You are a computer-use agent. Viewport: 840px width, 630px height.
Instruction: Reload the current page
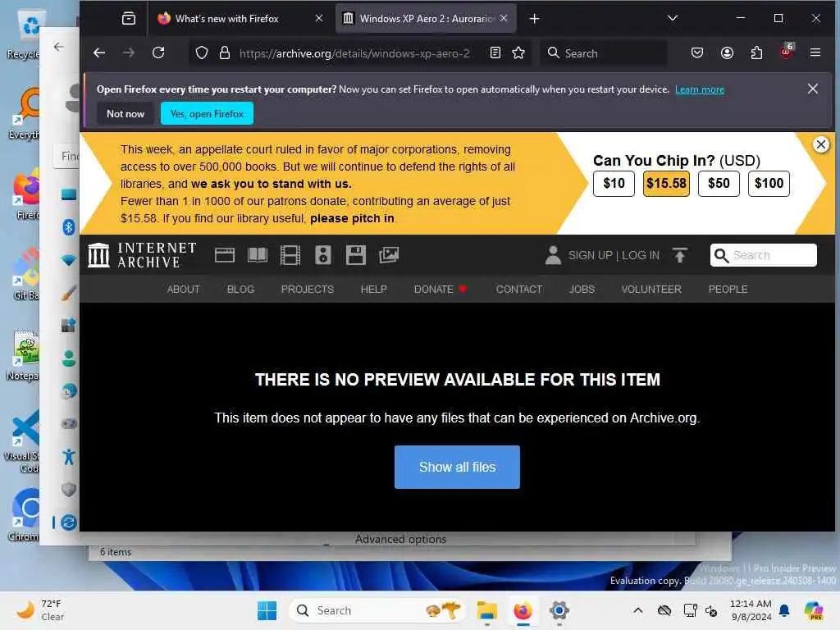tap(158, 53)
